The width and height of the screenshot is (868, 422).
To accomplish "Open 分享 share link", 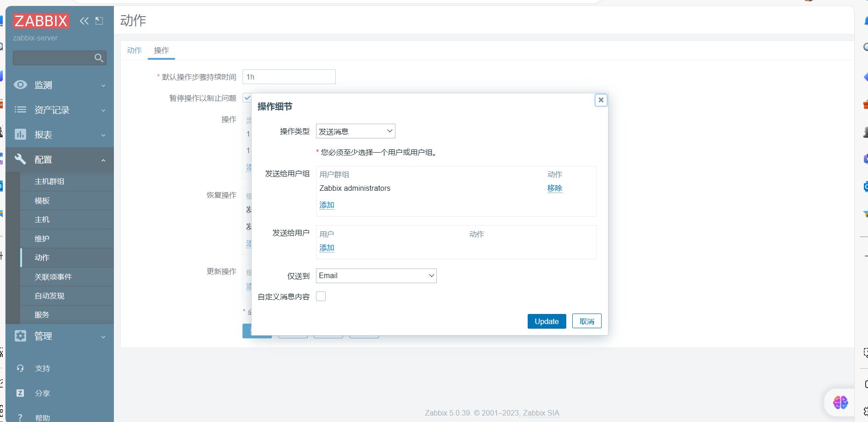I will 43,393.
